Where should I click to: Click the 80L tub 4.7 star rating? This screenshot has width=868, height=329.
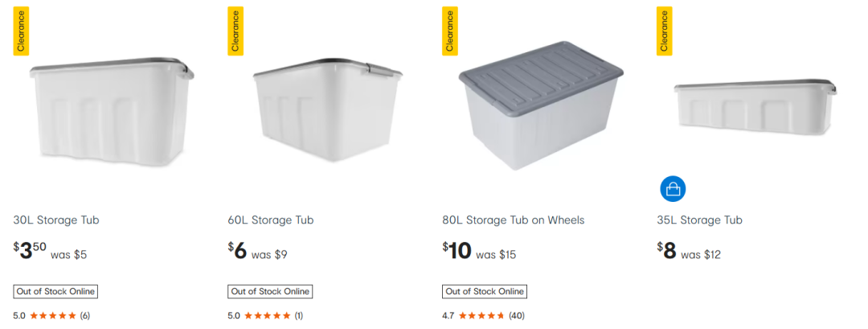click(x=482, y=315)
